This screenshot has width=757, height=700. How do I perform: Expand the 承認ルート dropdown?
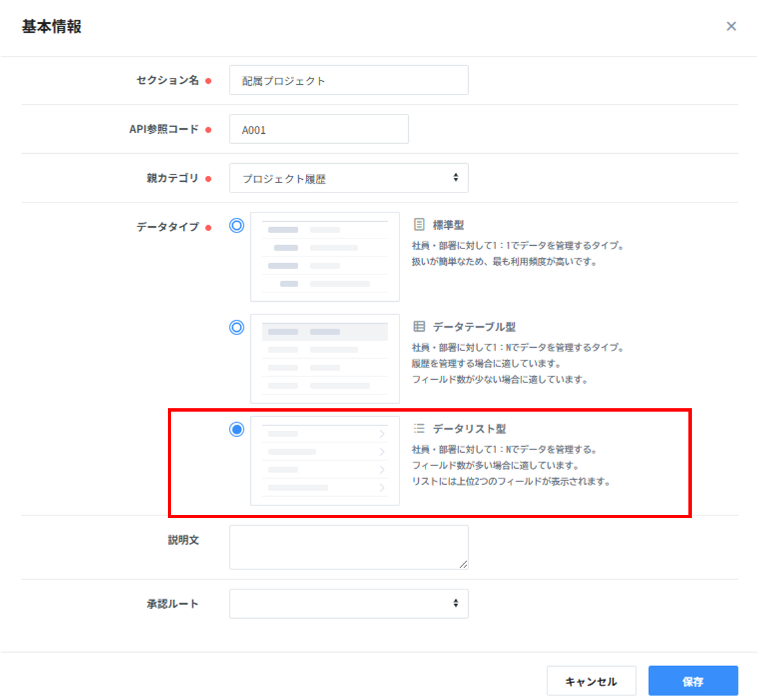tap(348, 603)
